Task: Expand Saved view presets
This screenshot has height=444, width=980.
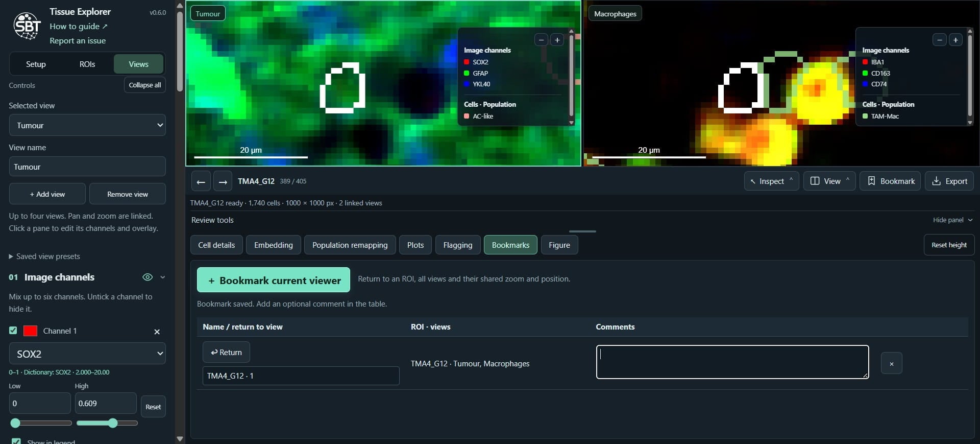Action: [44, 256]
